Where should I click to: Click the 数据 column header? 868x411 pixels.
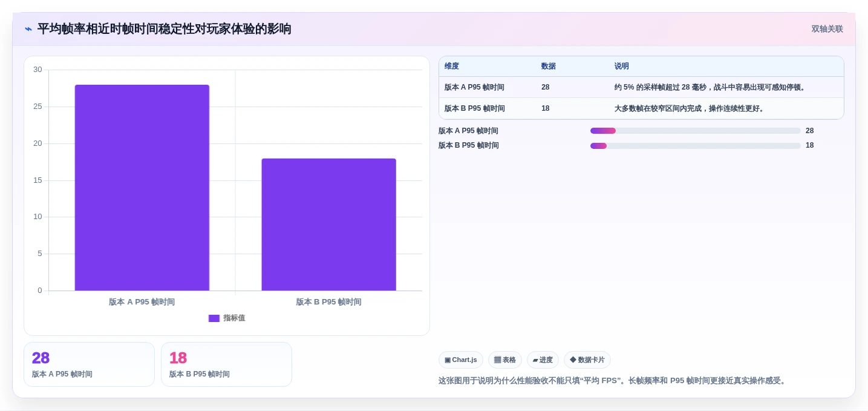[x=549, y=67]
